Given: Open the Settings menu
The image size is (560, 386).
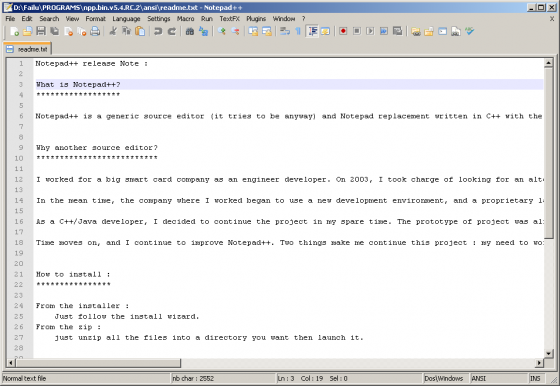Looking at the screenshot, I should [159, 19].
